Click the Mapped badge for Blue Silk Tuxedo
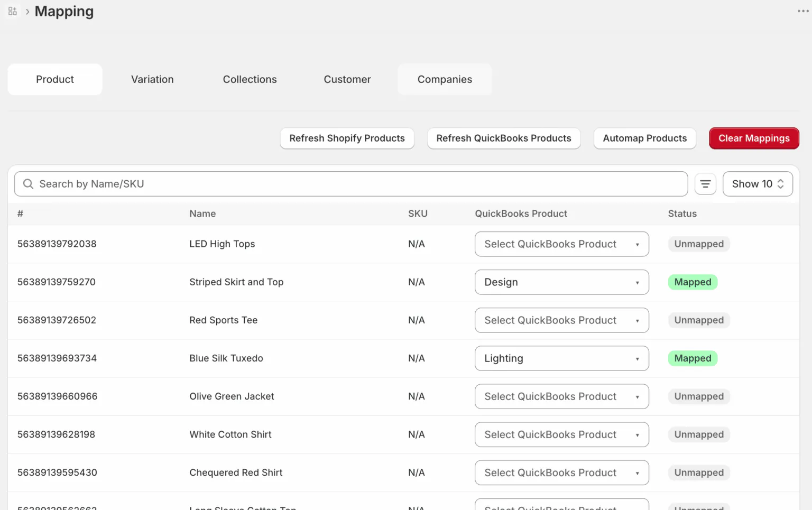Image resolution: width=812 pixels, height=510 pixels. coord(693,358)
